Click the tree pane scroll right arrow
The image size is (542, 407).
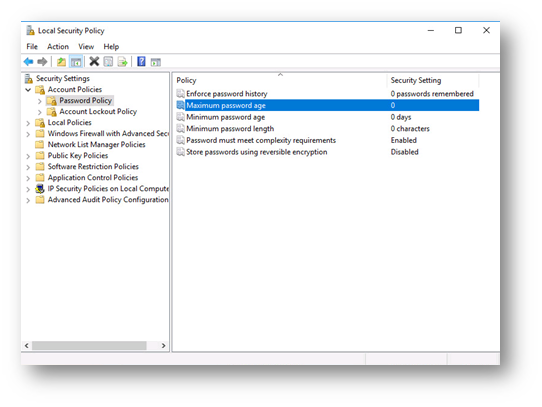click(163, 345)
